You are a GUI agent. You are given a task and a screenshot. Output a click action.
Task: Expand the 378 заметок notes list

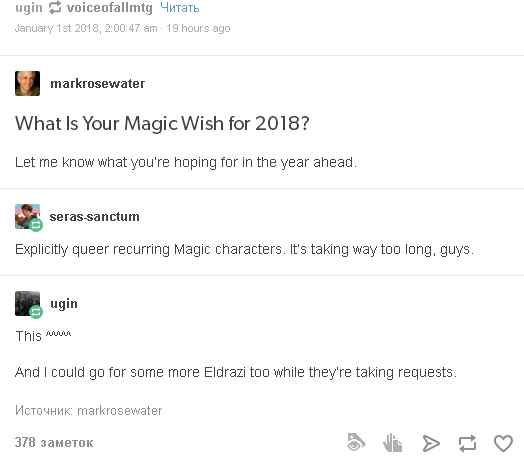[x=54, y=442]
